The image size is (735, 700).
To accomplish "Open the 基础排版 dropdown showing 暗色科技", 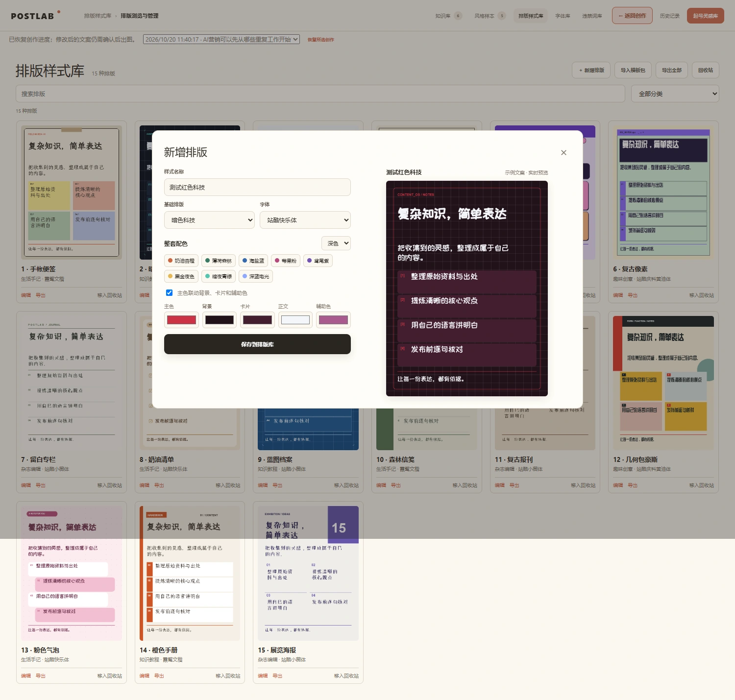I will tap(209, 220).
